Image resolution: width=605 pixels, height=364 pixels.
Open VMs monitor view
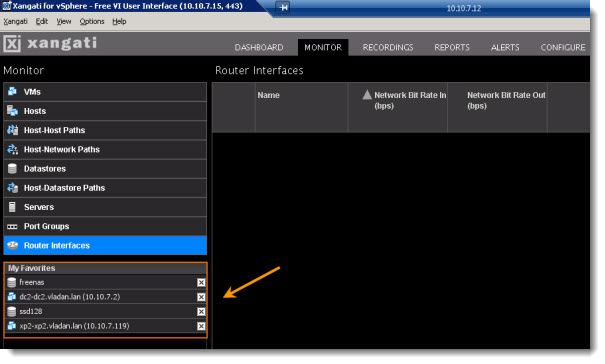[105, 92]
